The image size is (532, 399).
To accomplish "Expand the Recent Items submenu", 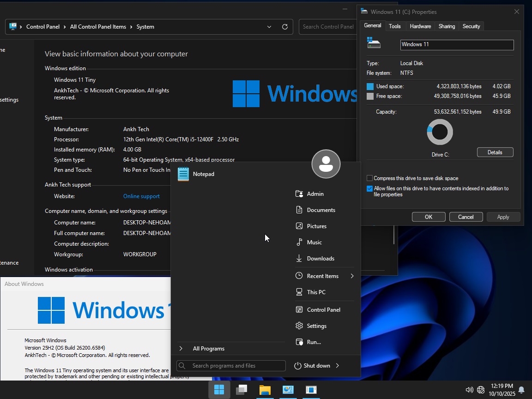I will (x=352, y=276).
